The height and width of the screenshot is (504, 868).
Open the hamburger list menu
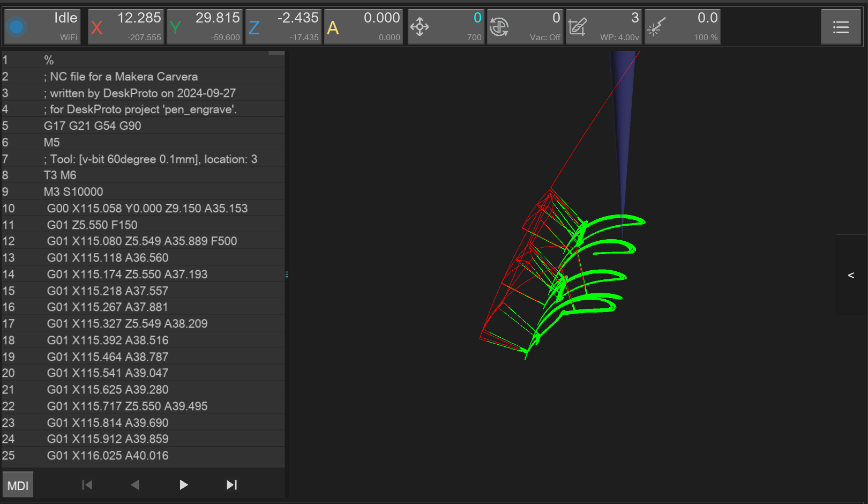point(841,27)
